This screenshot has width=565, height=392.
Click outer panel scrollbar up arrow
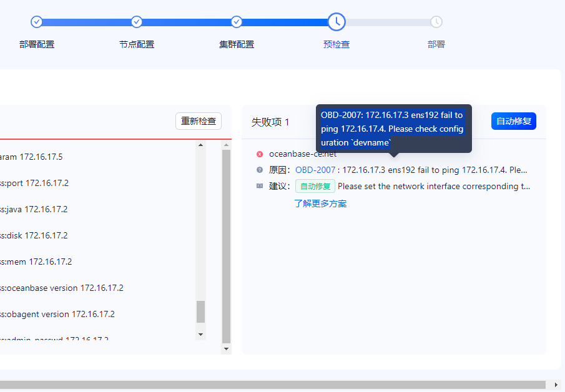pos(226,145)
